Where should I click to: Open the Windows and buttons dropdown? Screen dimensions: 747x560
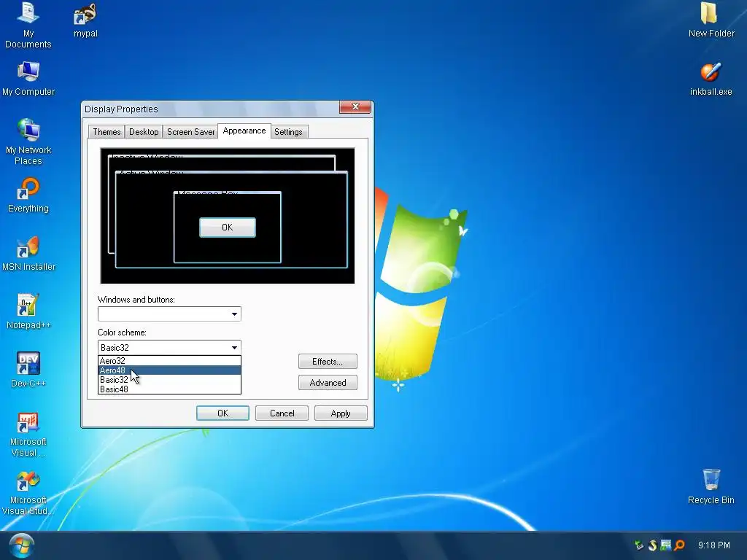point(169,314)
